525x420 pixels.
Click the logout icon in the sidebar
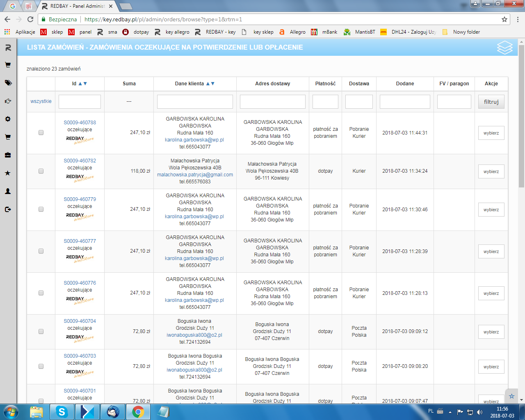pyautogui.click(x=8, y=209)
